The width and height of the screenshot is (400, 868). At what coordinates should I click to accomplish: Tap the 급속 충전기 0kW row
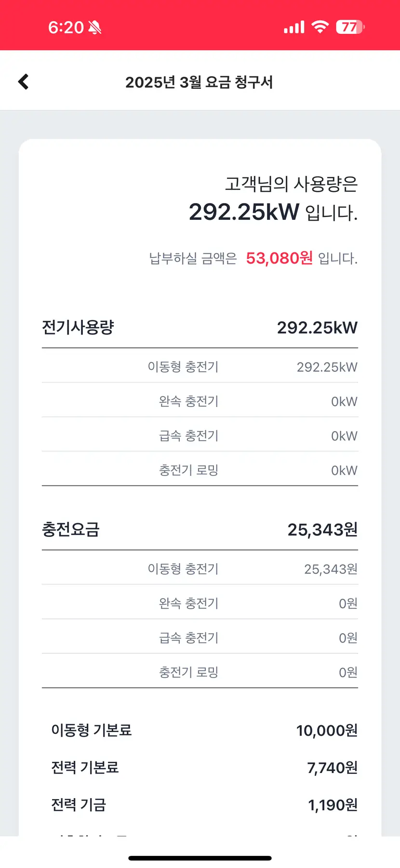200,435
